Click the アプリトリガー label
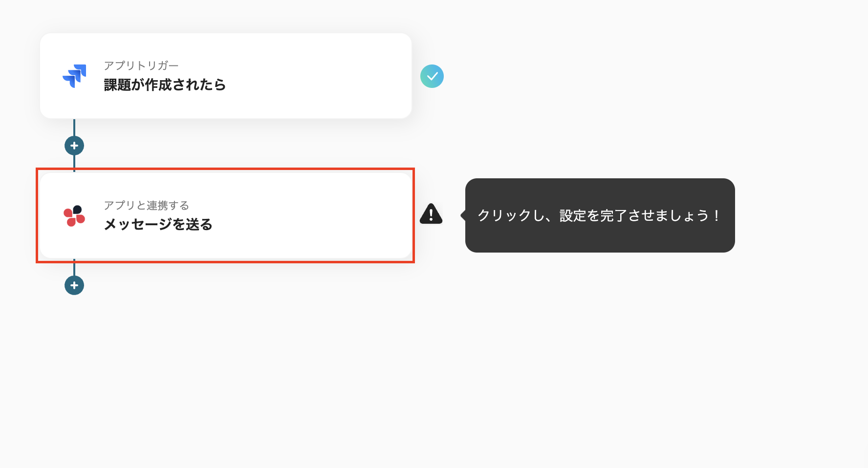This screenshot has height=468, width=868. [x=141, y=65]
